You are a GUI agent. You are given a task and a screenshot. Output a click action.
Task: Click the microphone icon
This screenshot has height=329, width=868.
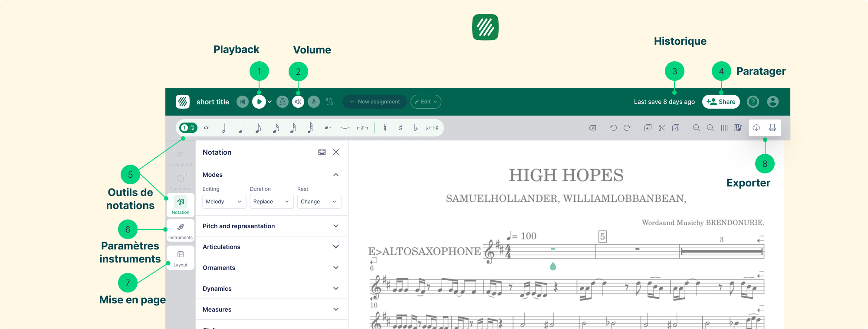314,102
